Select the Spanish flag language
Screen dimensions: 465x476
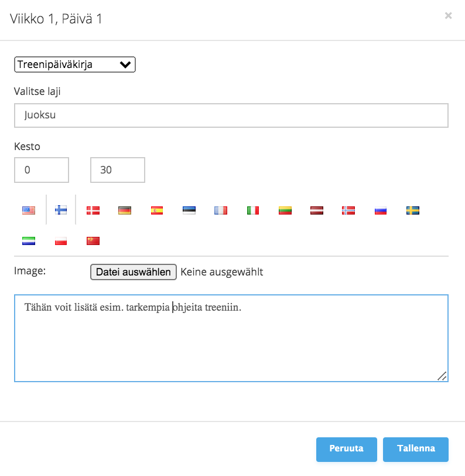pyautogui.click(x=157, y=210)
